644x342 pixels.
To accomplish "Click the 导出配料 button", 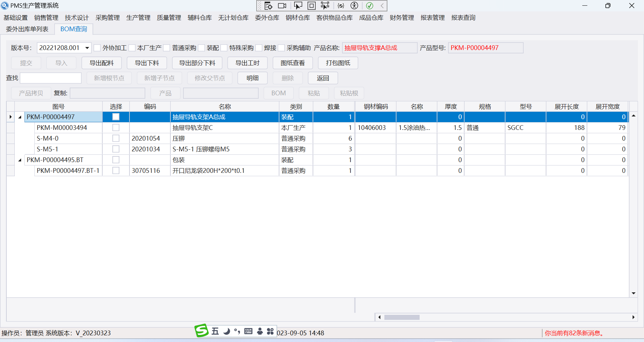I will [102, 63].
